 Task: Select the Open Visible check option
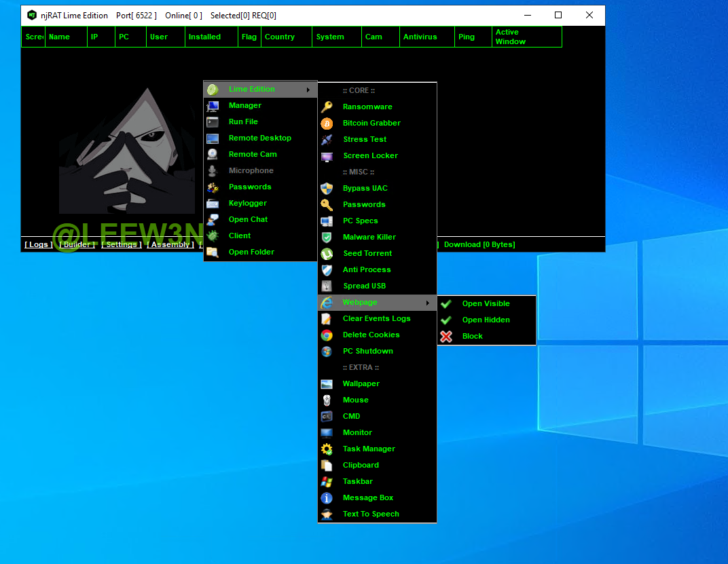pyautogui.click(x=486, y=304)
